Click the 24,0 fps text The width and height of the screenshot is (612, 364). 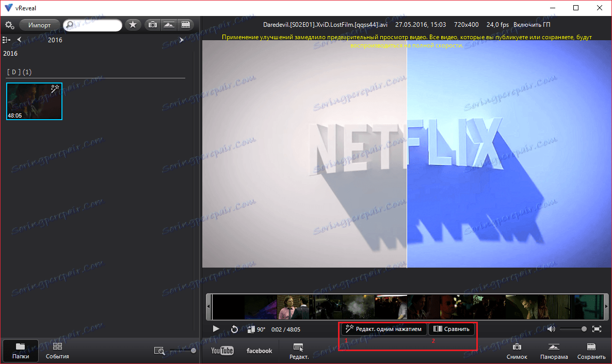coord(497,25)
